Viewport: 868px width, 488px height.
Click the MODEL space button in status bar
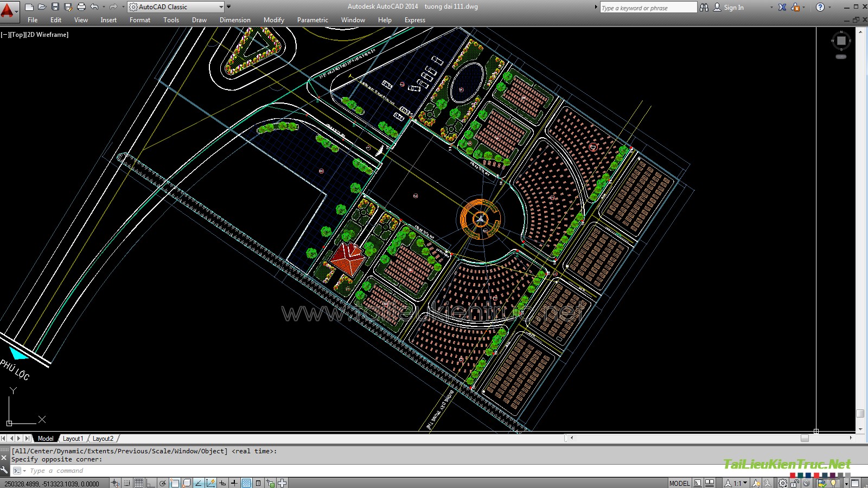point(680,483)
